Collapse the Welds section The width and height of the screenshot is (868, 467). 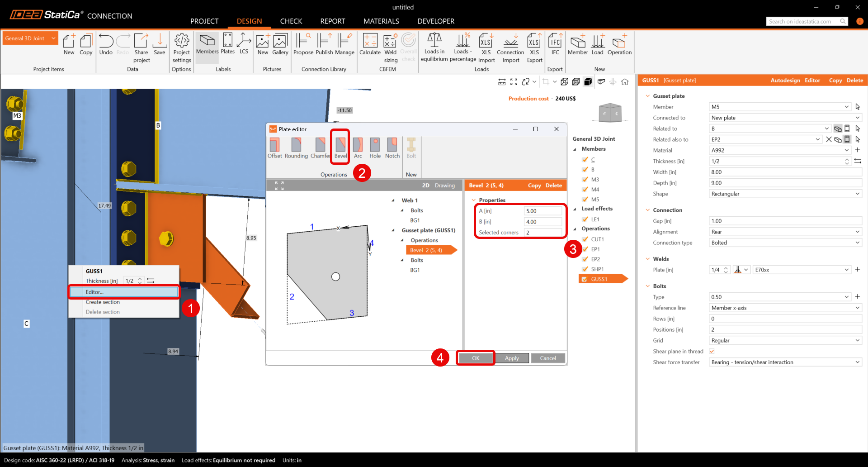pos(648,259)
